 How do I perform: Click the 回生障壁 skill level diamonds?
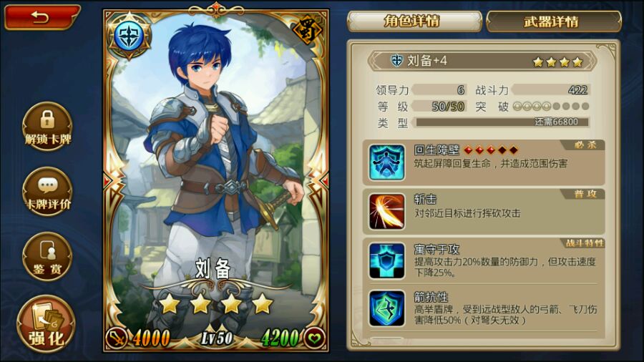(491, 150)
